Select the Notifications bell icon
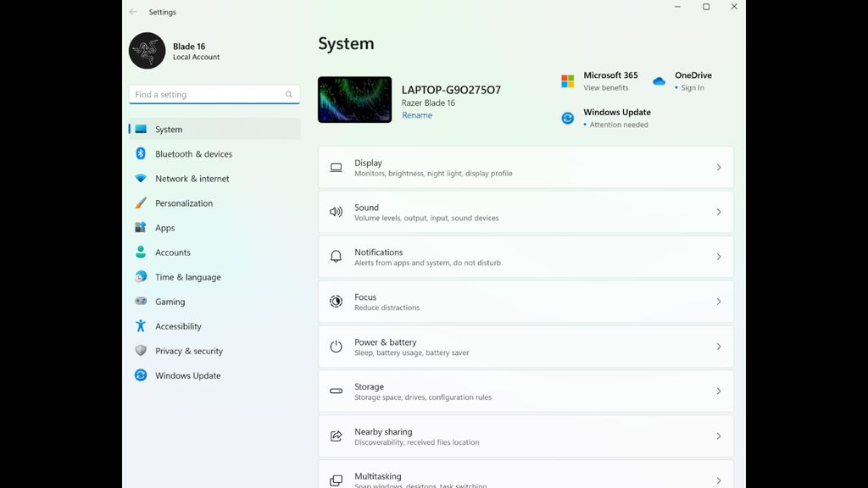This screenshot has width=868, height=488. tap(337, 256)
